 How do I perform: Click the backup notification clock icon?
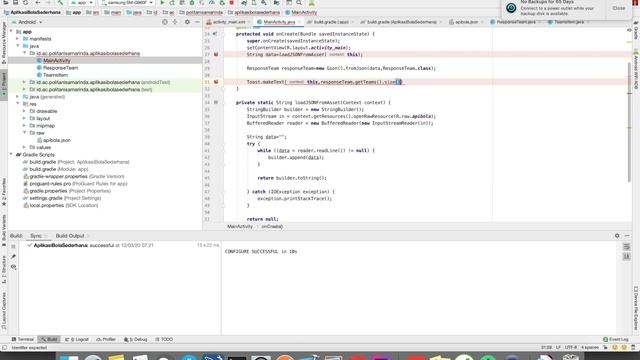511,8
